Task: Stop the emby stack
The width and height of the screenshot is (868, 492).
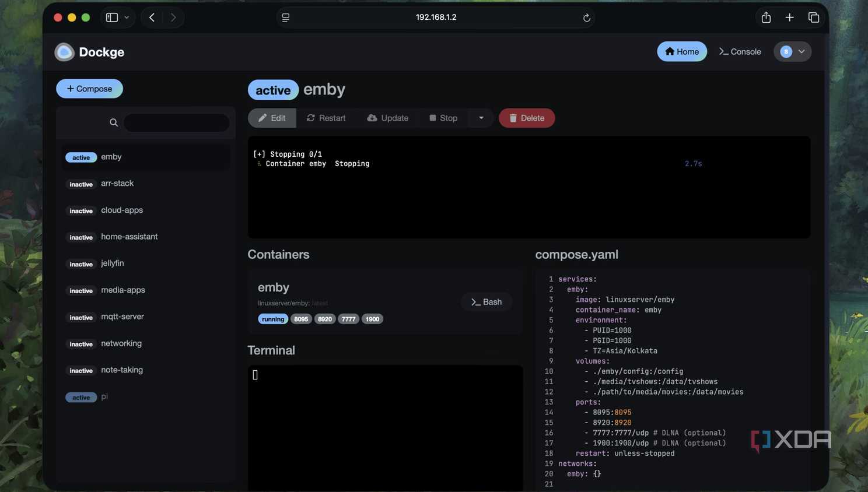Action: (x=443, y=118)
